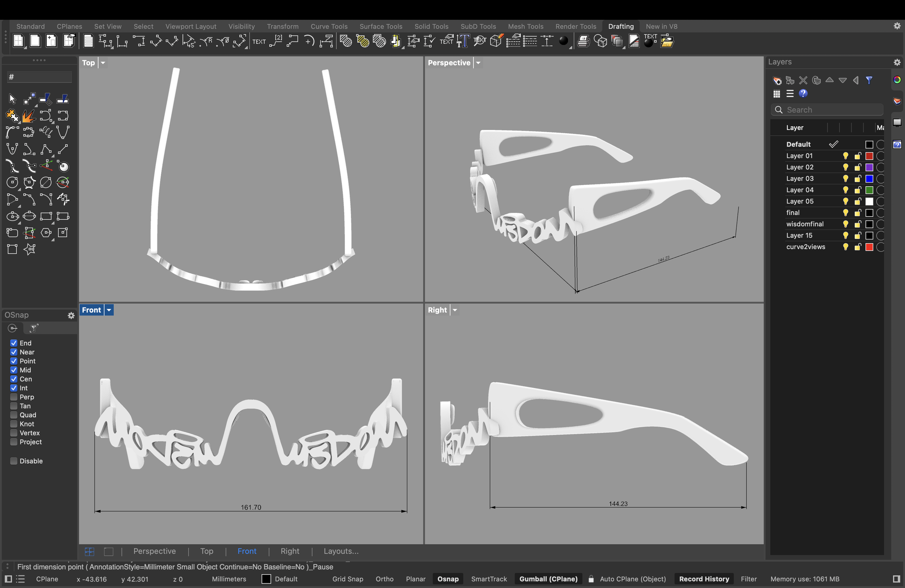Image resolution: width=905 pixels, height=588 pixels.
Task: Open the Layers panel settings gear
Action: 897,62
